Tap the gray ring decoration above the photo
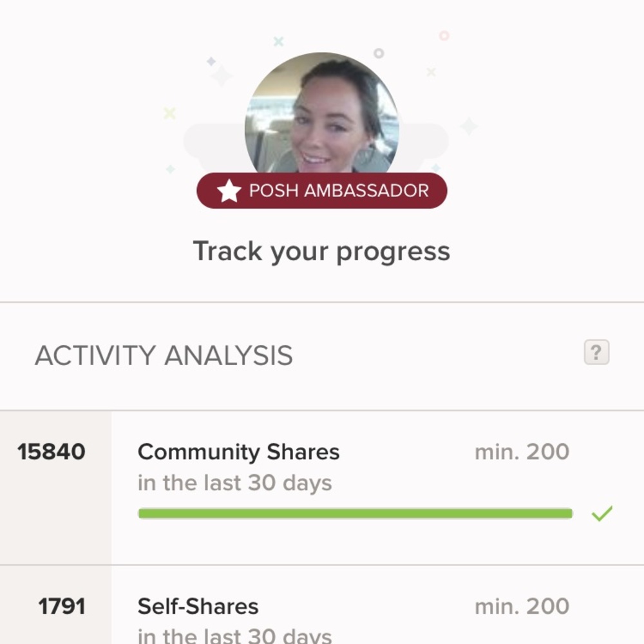The image size is (644, 644). pyautogui.click(x=379, y=53)
